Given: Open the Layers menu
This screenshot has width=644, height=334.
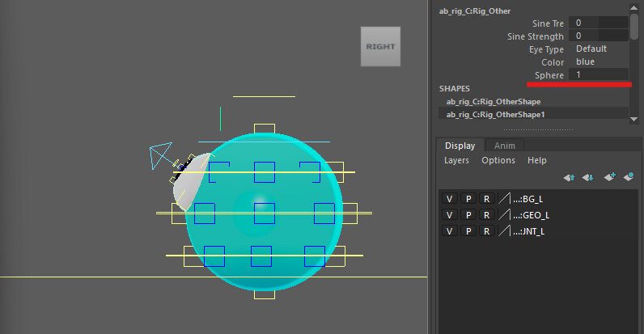Looking at the screenshot, I should pyautogui.click(x=456, y=160).
